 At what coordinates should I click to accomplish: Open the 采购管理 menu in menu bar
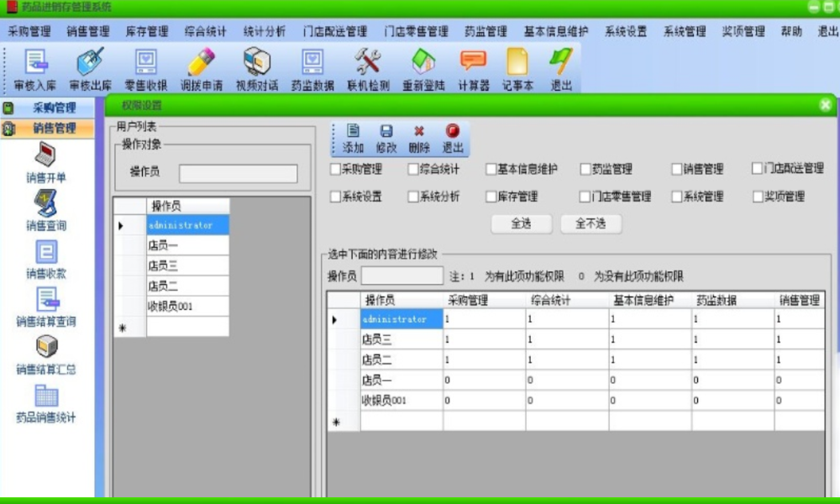click(x=29, y=32)
